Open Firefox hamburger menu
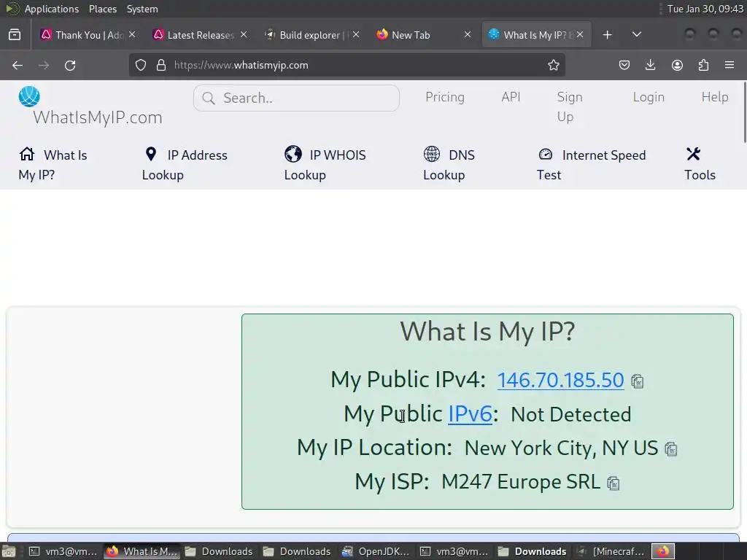The width and height of the screenshot is (747, 560). click(729, 65)
